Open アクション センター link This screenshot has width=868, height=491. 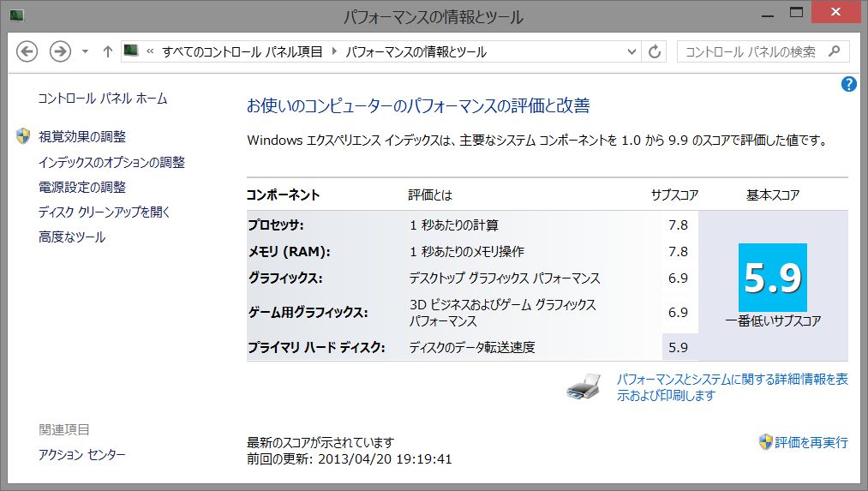[82, 454]
